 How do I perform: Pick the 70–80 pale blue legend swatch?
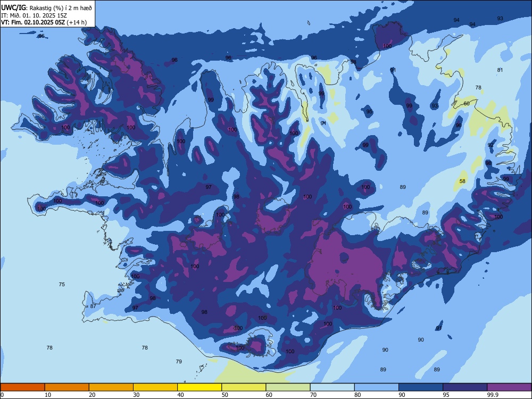point(332,387)
